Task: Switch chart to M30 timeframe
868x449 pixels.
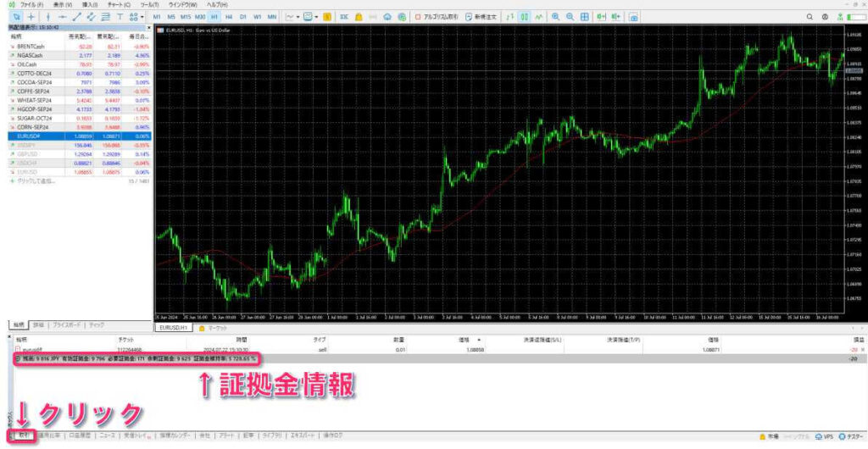Action: (200, 17)
